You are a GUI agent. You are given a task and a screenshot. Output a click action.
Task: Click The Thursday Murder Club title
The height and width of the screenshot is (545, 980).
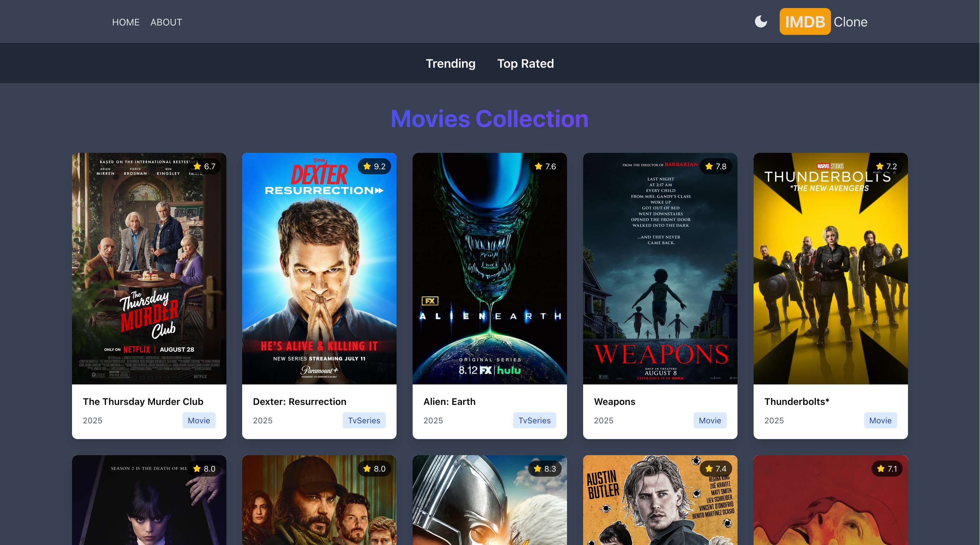click(x=143, y=402)
